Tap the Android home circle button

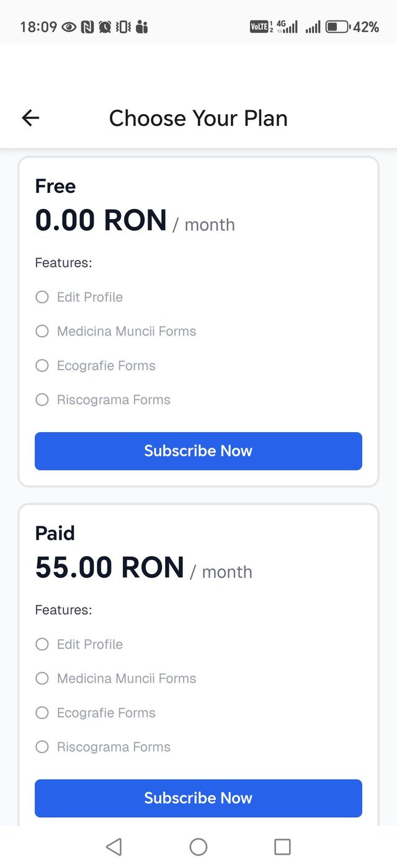pyautogui.click(x=198, y=846)
